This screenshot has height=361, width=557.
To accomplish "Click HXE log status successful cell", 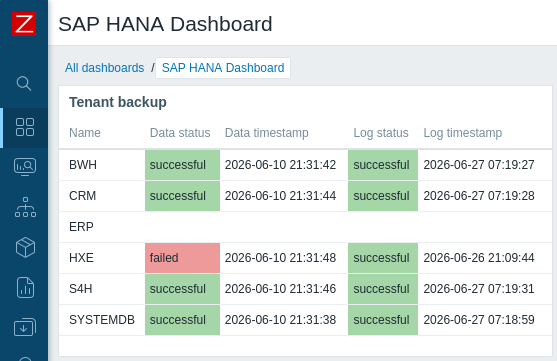I will point(383,258).
